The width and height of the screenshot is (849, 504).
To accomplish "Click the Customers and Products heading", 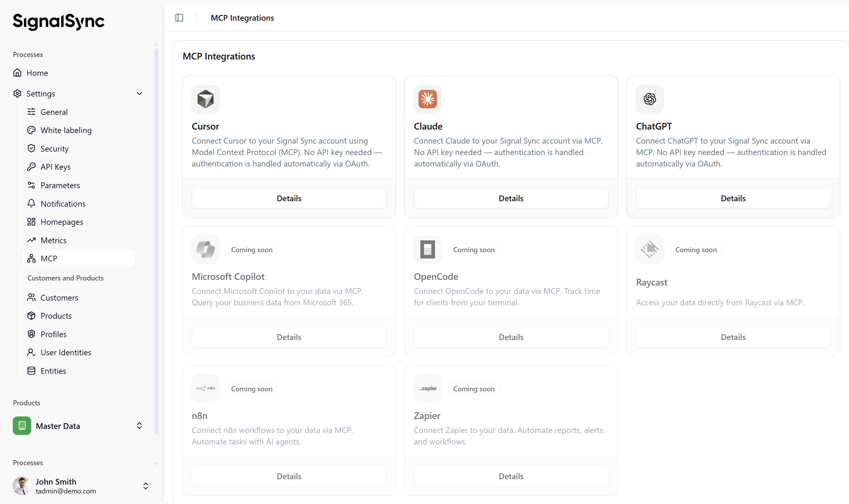I will pyautogui.click(x=66, y=278).
